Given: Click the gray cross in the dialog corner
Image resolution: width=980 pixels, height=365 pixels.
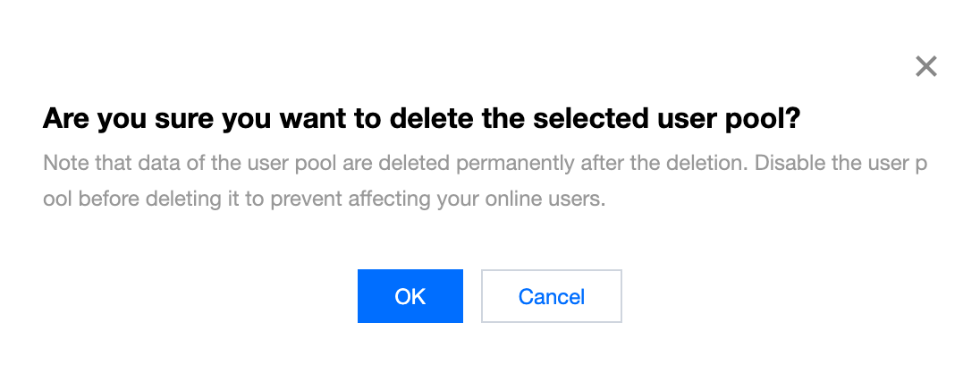Looking at the screenshot, I should [x=925, y=66].
